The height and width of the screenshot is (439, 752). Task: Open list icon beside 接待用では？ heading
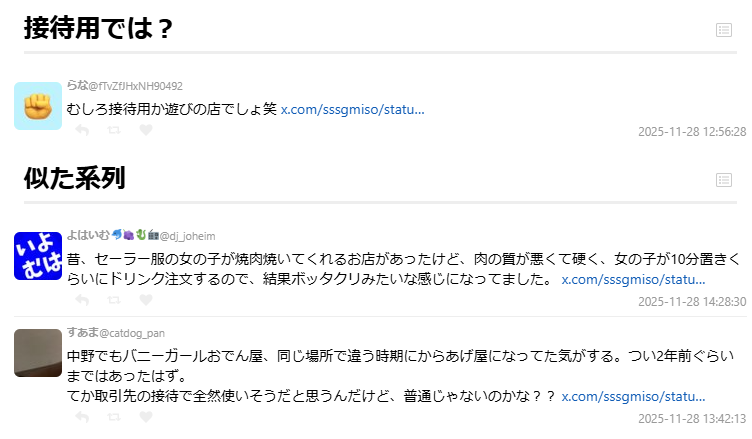[x=725, y=30]
